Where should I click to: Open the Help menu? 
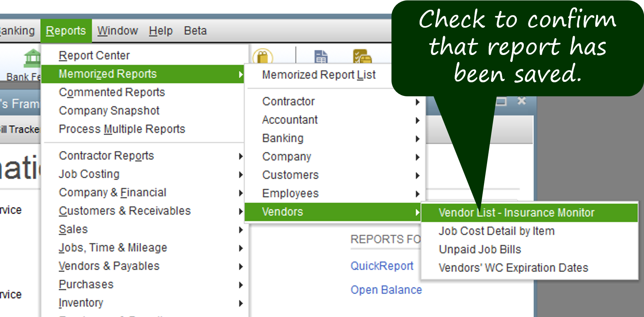[x=160, y=31]
